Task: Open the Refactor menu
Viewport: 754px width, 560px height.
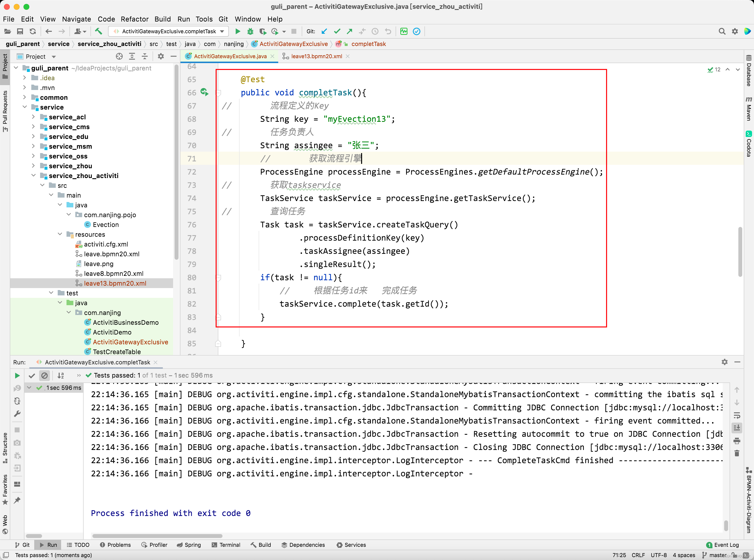Action: [x=134, y=19]
